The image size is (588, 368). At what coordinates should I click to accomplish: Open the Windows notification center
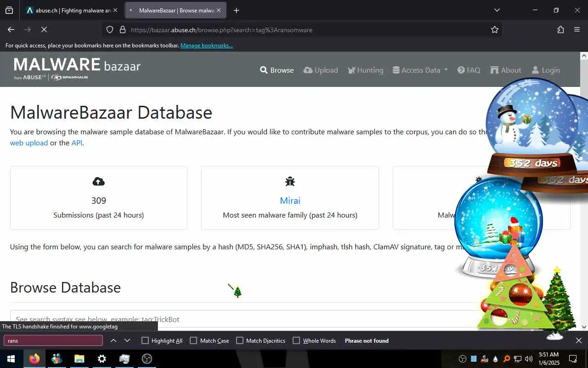tap(573, 359)
